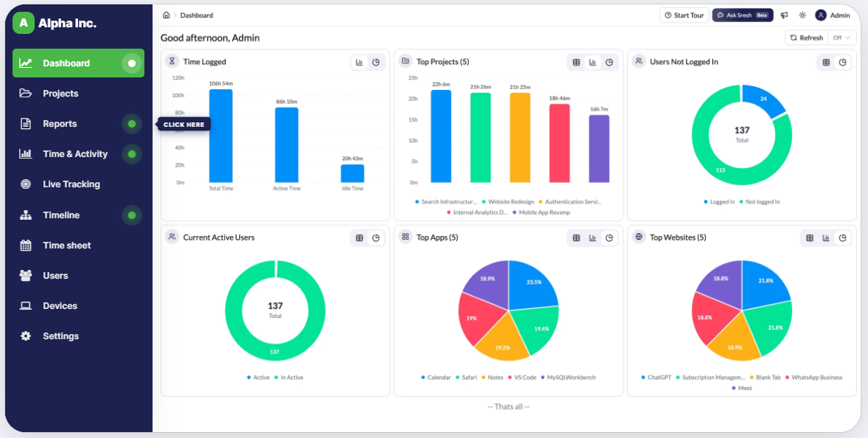Open the auto-refresh Off dropdown
The image size is (868, 438).
coord(842,38)
